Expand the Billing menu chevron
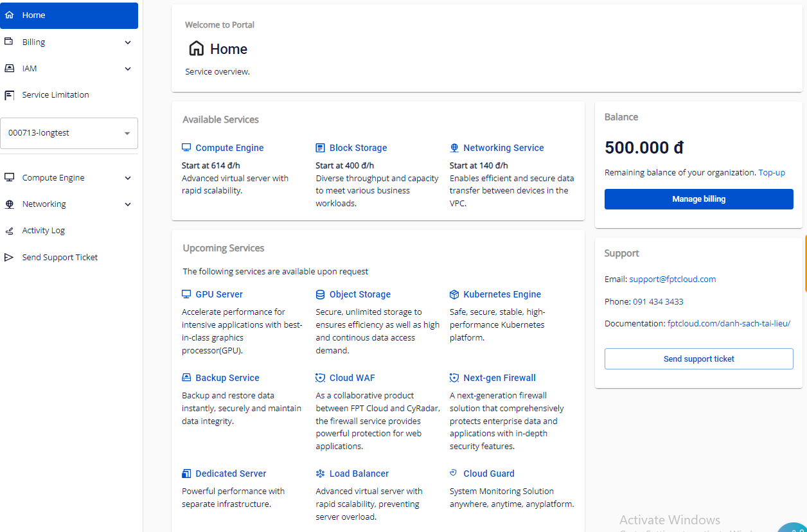The width and height of the screenshot is (807, 532). coord(128,42)
